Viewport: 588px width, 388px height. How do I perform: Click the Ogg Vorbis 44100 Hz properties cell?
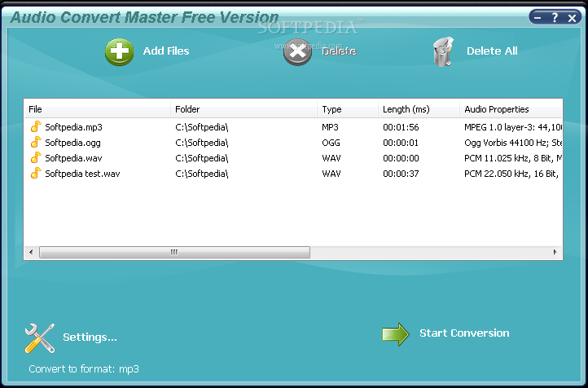[513, 143]
